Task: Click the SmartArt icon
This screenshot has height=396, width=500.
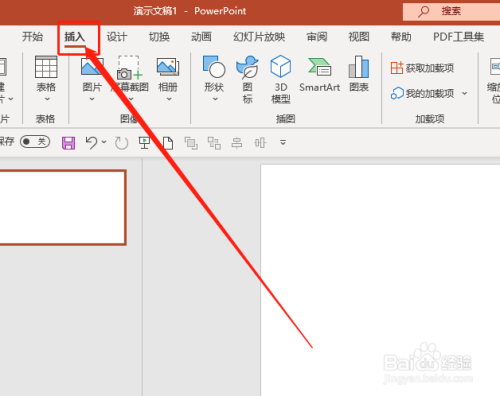Action: (x=319, y=67)
